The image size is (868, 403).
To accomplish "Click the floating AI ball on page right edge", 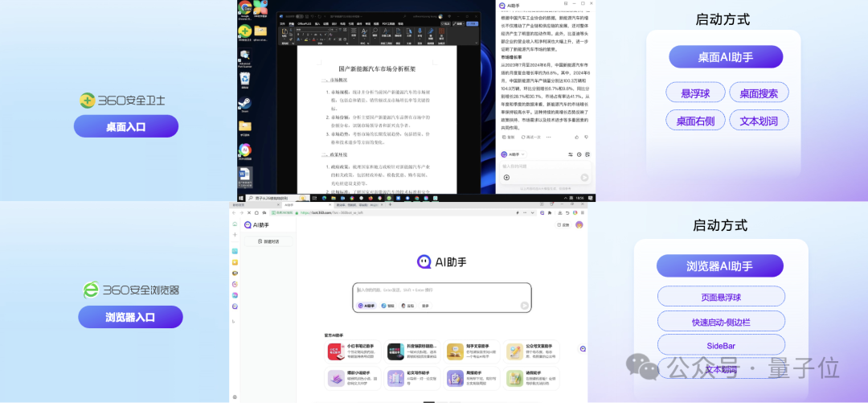I will tap(583, 348).
